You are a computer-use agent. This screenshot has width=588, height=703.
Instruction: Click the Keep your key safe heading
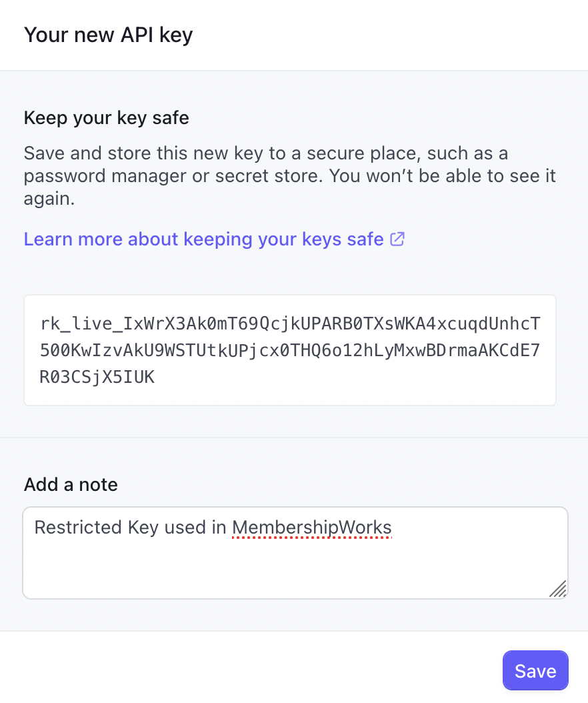pyautogui.click(x=107, y=118)
